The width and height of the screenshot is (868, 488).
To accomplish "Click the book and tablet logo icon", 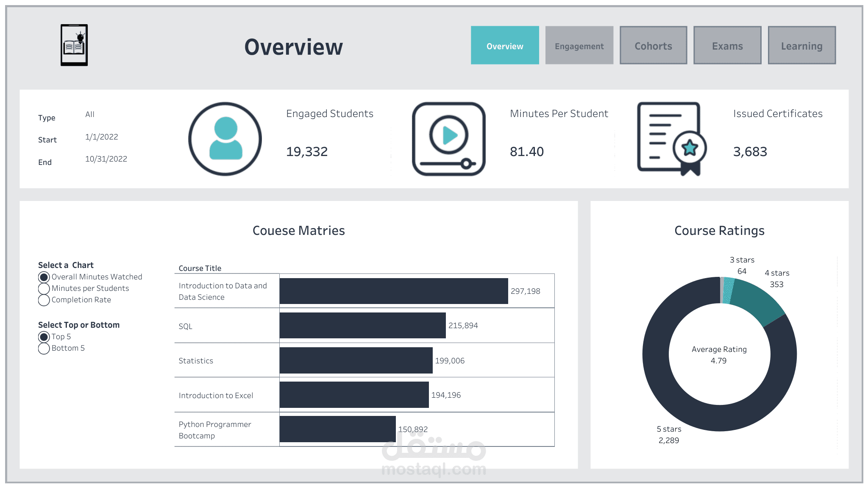I will point(74,45).
